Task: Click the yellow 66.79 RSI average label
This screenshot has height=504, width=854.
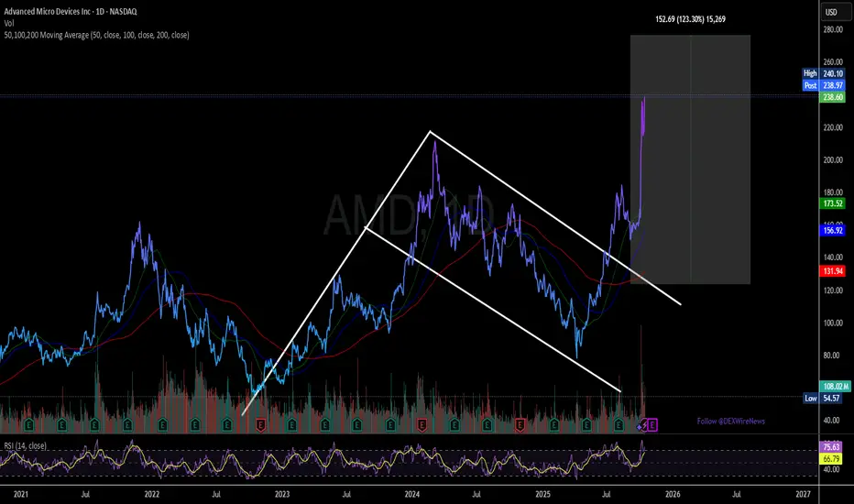Action: point(832,459)
